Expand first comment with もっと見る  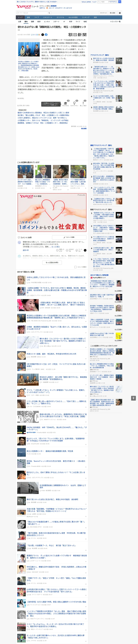point(56,247)
